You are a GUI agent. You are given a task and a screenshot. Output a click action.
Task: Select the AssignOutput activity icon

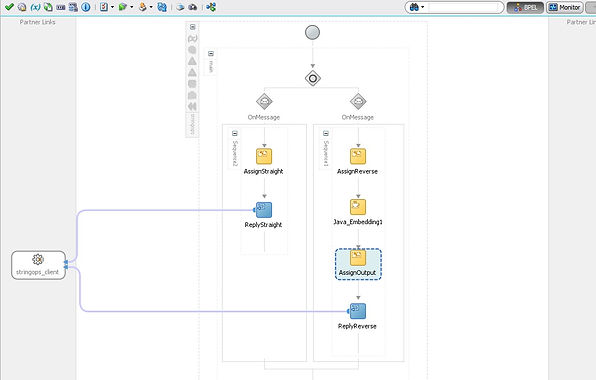[x=358, y=258]
